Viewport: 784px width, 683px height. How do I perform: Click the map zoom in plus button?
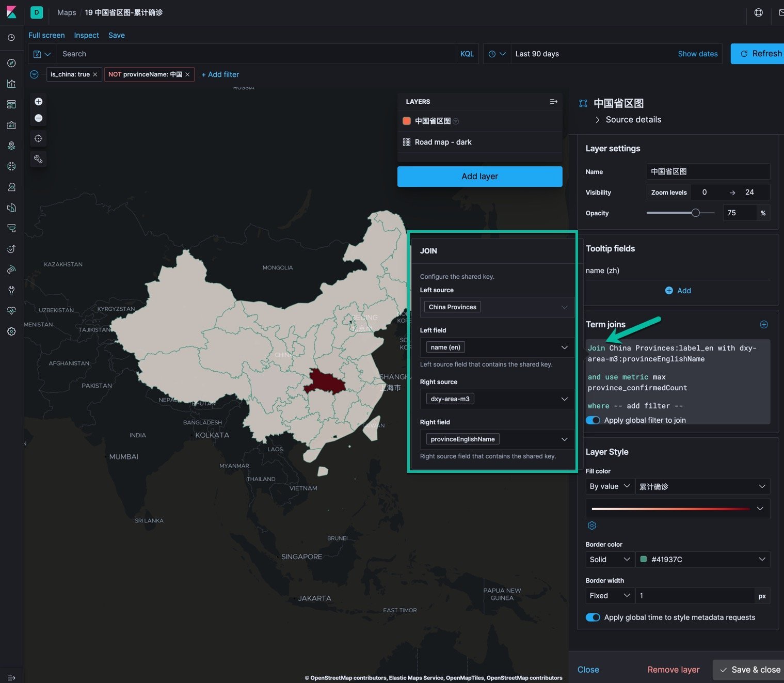tap(38, 102)
